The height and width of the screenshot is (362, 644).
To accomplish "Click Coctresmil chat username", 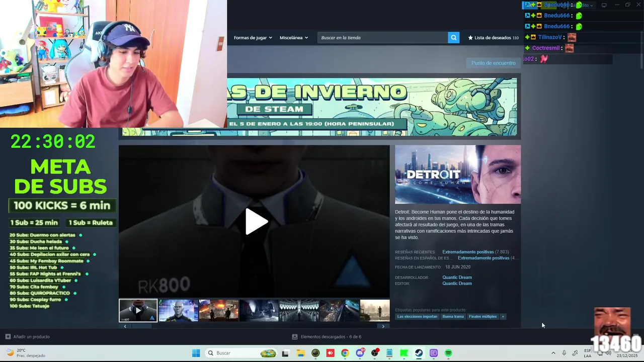I will 546,48.
